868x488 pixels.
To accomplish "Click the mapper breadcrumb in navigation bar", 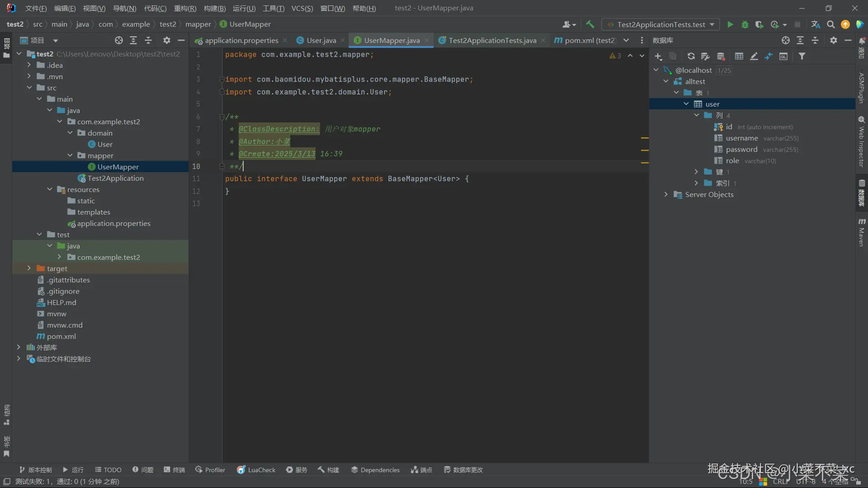I will (198, 24).
